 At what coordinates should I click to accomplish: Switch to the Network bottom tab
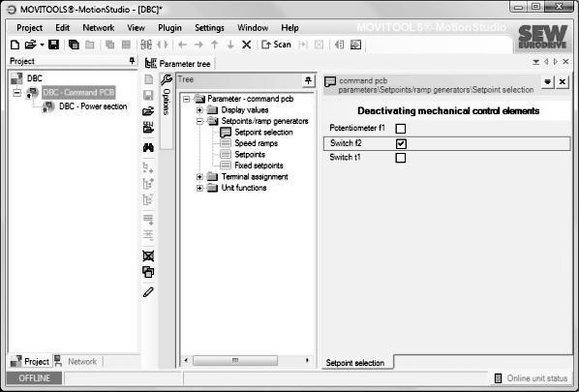(76, 361)
